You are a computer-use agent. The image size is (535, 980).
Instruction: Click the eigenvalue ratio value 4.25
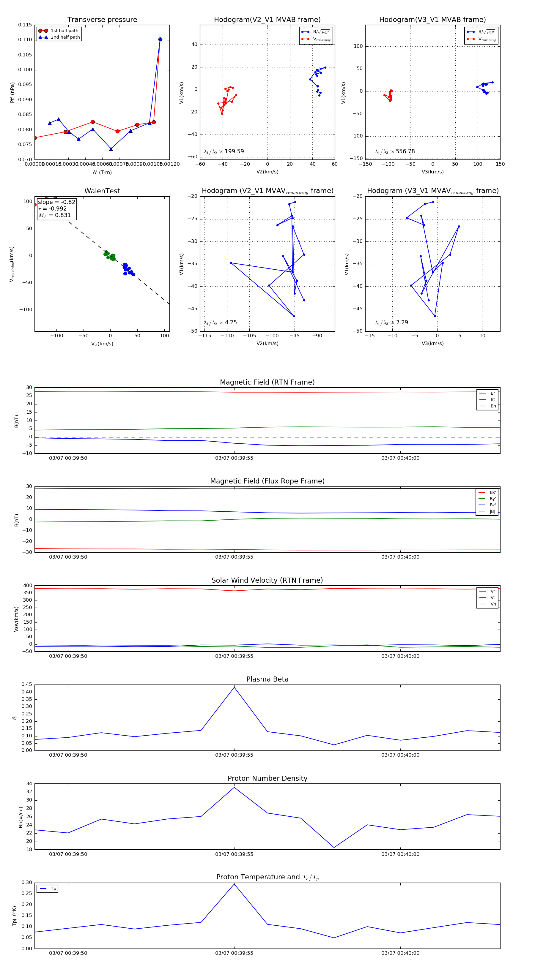coord(231,323)
